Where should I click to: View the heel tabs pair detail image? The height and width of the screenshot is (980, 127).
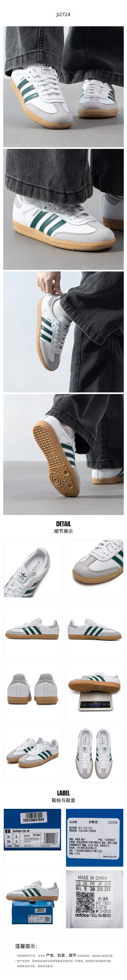[x=33, y=692]
